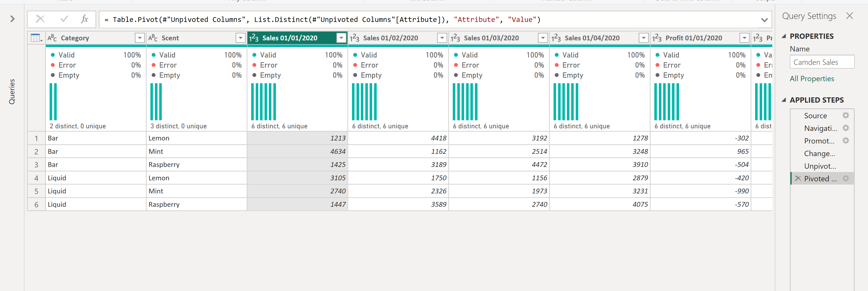Image resolution: width=868 pixels, height=291 pixels.
Task: Select the Category column header
Action: pyautogui.click(x=96, y=38)
